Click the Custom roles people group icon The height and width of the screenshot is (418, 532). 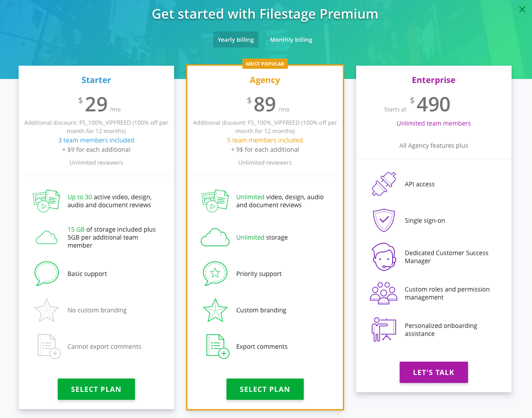(x=384, y=293)
